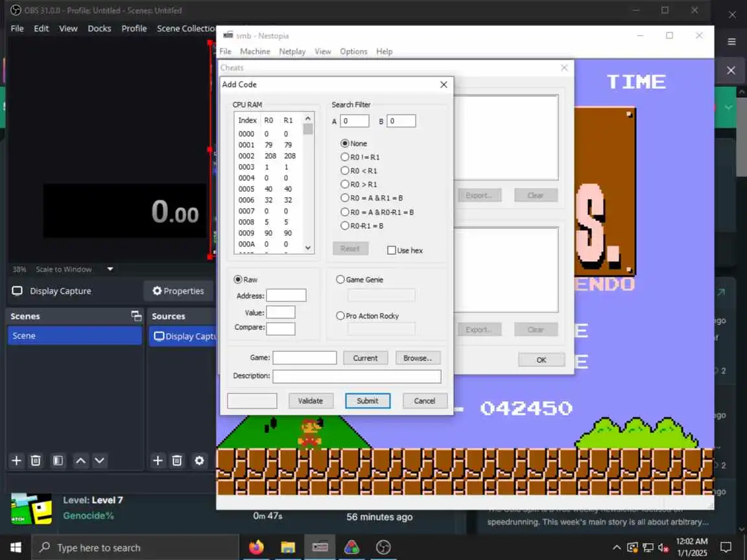747x560 pixels.
Task: Select the R0-R1 = B filter
Action: point(362,226)
